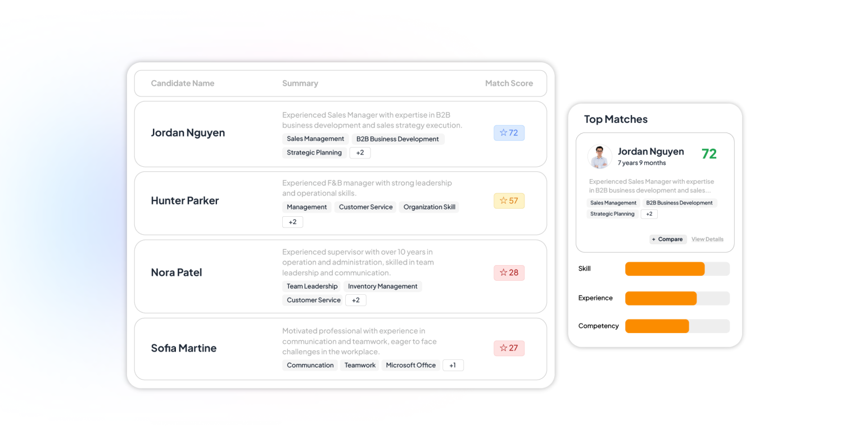Viewport: 868px width, 438px height.
Task: Click the Strategic Planning tag in the table
Action: tap(314, 153)
